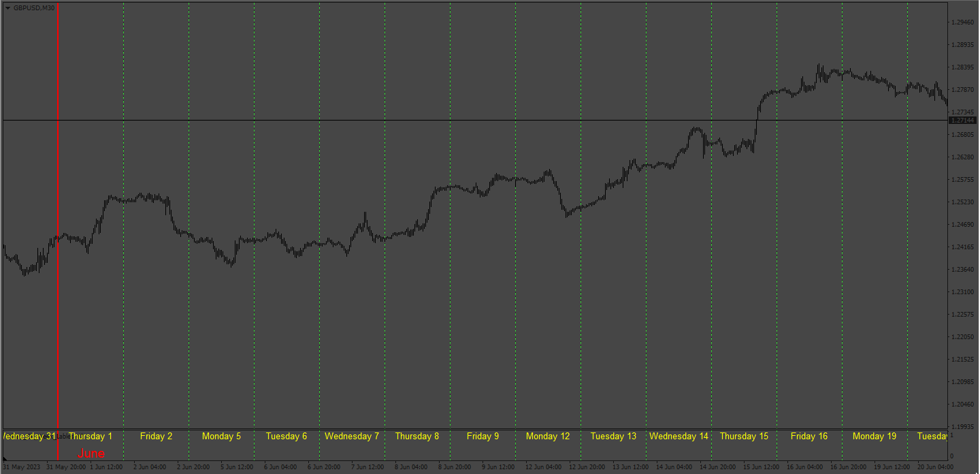This screenshot has width=980, height=474.
Task: Click the Tuesday 6 day label
Action: pyautogui.click(x=287, y=436)
